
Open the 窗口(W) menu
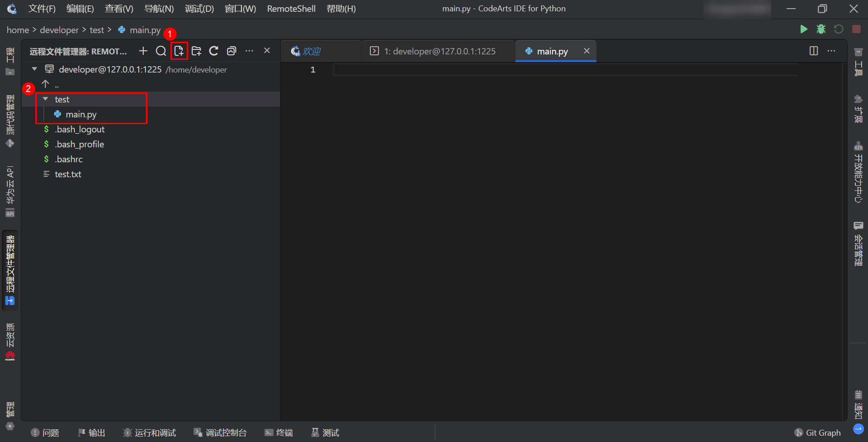(240, 9)
